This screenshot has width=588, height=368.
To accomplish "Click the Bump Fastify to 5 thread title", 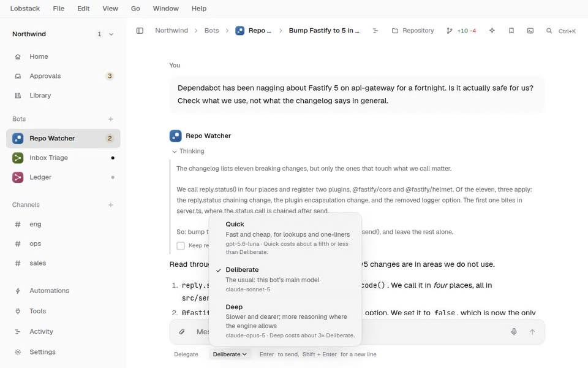I will (324, 31).
